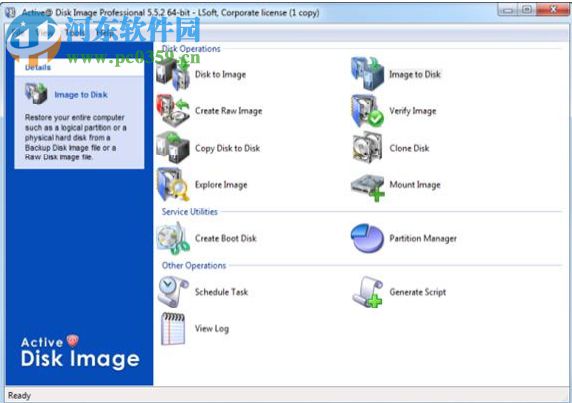Click the Schedule Task clock scroll icon
Image resolution: width=572 pixels, height=403 pixels.
(173, 292)
